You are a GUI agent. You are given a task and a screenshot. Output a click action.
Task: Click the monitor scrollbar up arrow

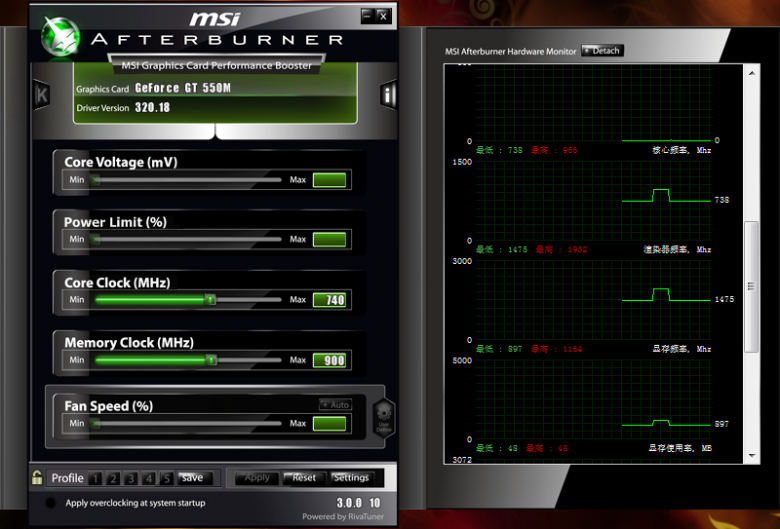(752, 73)
